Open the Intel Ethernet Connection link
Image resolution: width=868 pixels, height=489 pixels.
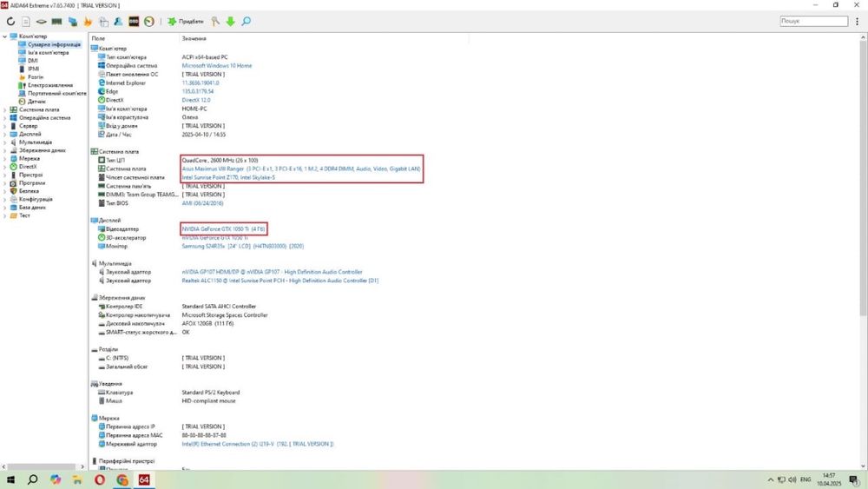[258, 444]
